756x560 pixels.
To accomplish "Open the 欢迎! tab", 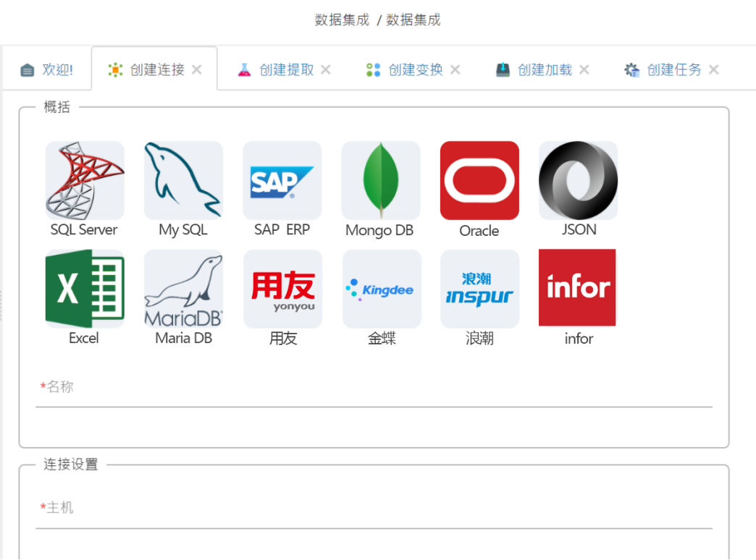I will click(x=47, y=69).
